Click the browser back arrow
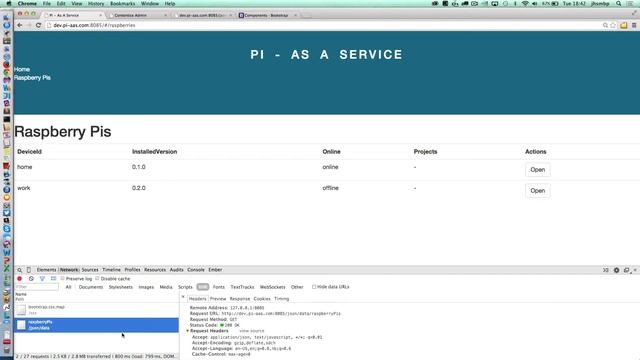The height and width of the screenshot is (360, 640). tap(20, 25)
